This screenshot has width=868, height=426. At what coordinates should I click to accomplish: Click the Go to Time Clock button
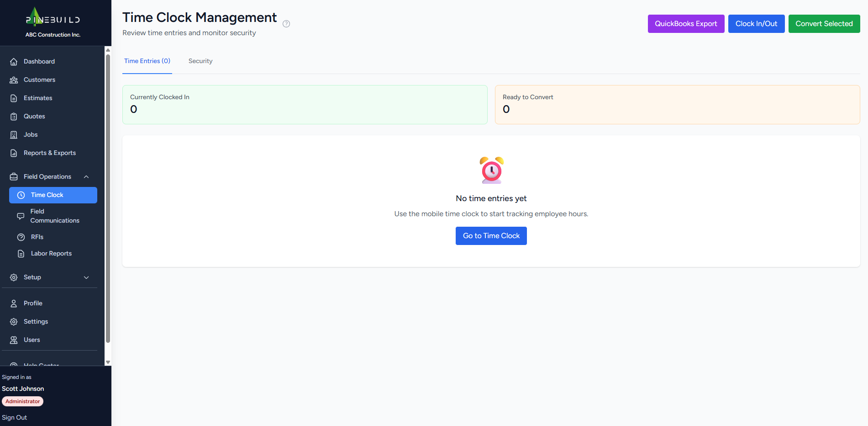(x=491, y=236)
